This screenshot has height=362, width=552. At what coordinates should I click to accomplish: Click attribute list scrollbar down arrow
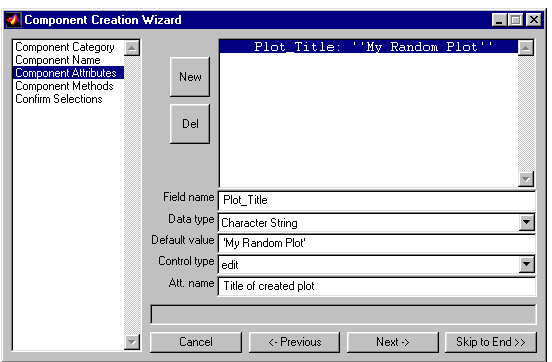[x=526, y=179]
